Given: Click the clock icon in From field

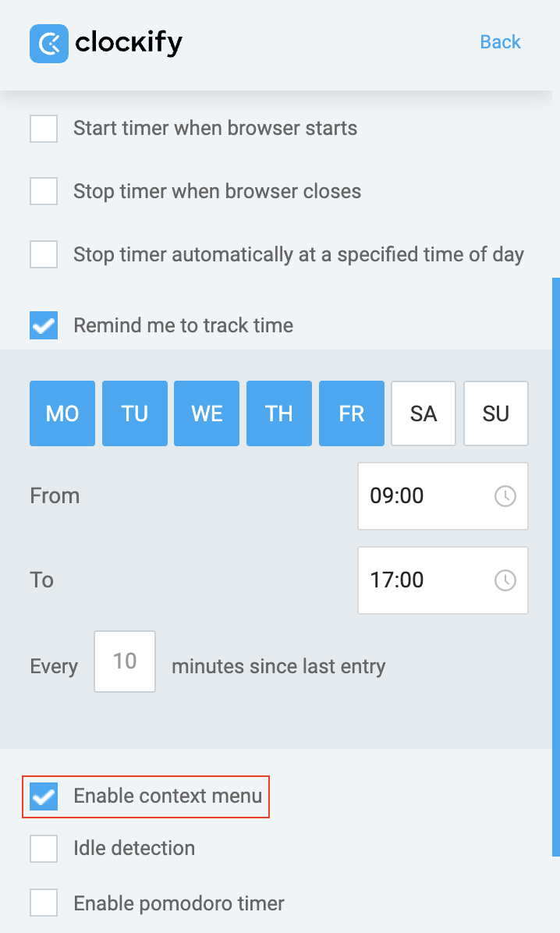Looking at the screenshot, I should (505, 496).
